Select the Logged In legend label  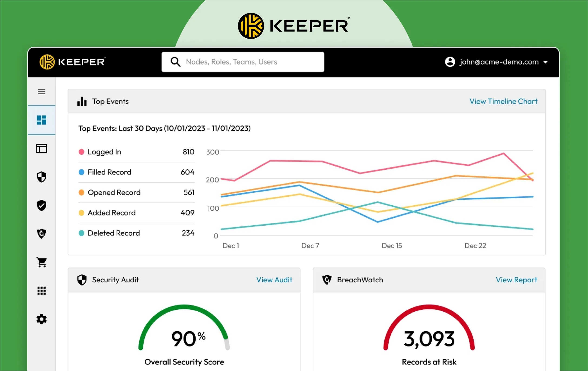(x=104, y=152)
